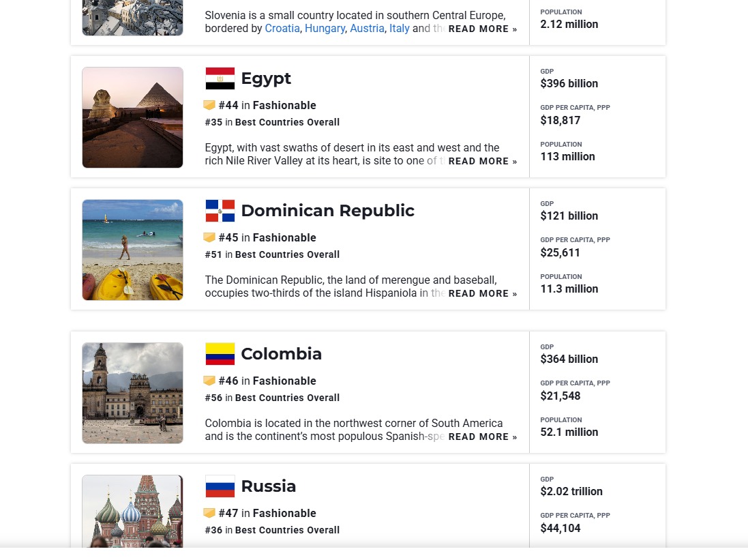748x560 pixels.
Task: Open the Croatia link
Action: pos(282,29)
